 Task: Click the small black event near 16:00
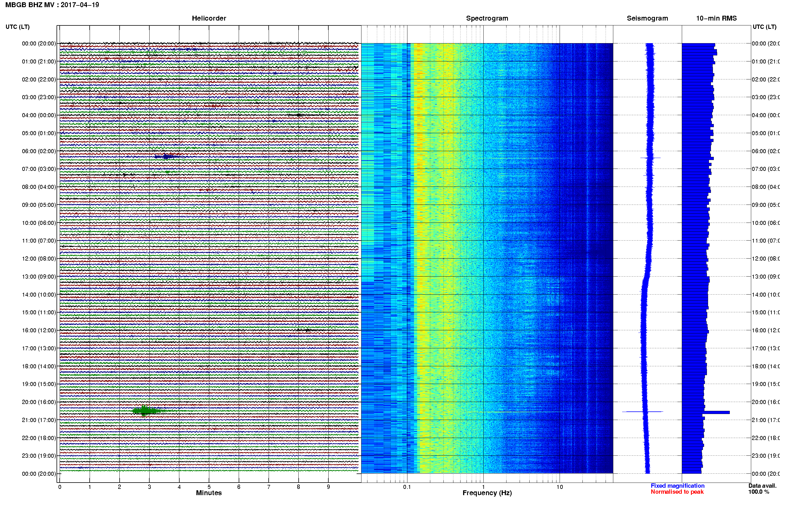(307, 330)
